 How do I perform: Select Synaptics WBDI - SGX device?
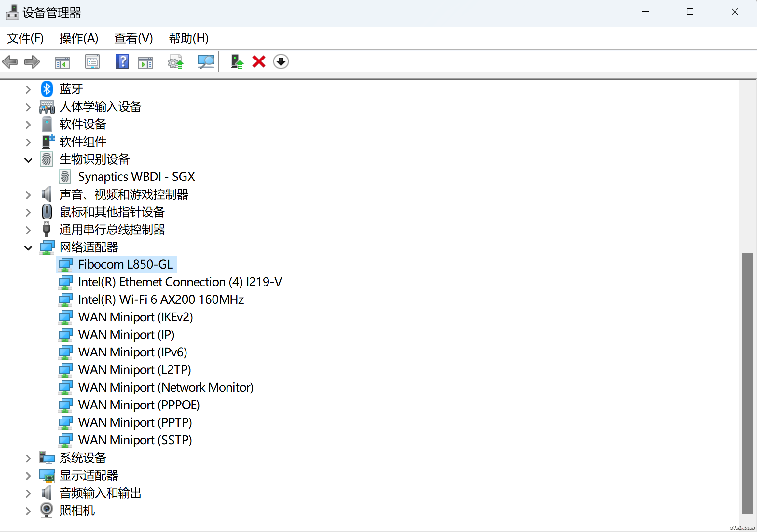pos(136,177)
